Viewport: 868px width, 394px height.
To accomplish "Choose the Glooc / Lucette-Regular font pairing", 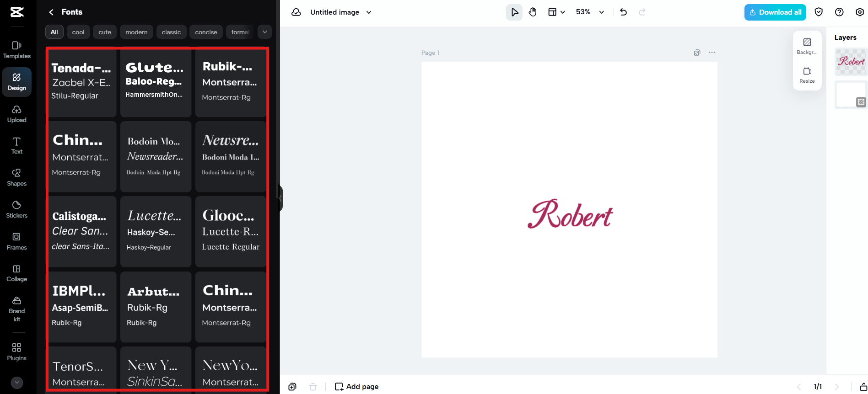I will (231, 232).
